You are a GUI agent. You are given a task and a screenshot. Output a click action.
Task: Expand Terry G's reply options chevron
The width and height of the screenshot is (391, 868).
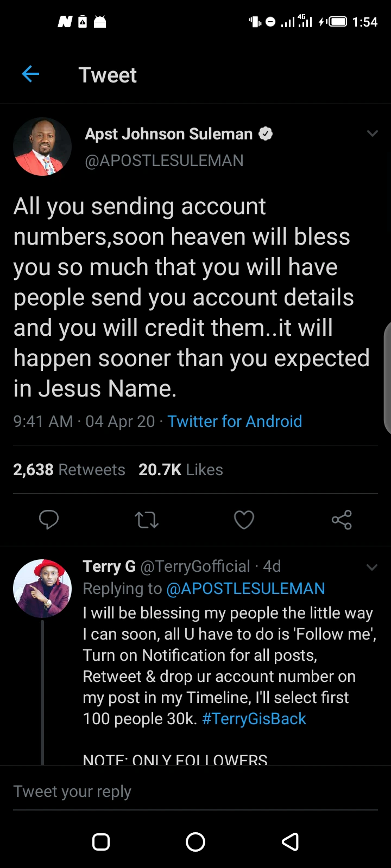point(372,567)
